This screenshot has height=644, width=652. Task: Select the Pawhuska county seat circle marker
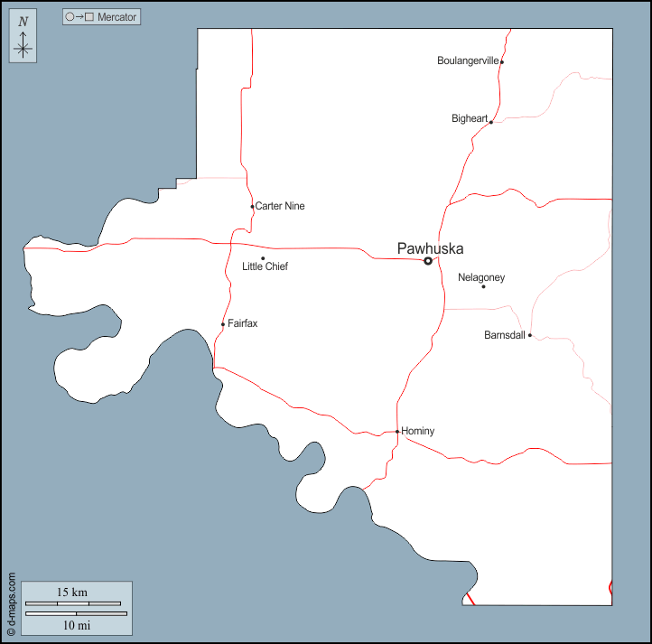(428, 261)
